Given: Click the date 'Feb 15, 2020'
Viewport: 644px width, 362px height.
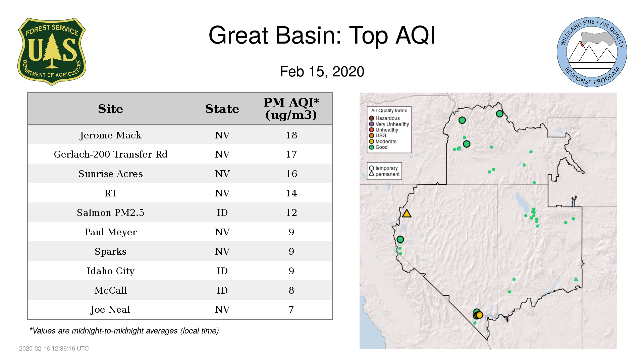Looking at the screenshot, I should coord(322,72).
